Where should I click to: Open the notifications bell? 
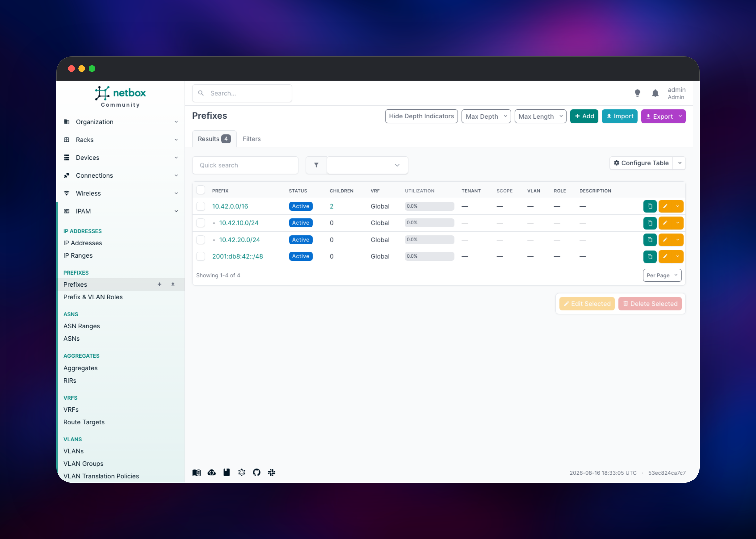point(655,93)
